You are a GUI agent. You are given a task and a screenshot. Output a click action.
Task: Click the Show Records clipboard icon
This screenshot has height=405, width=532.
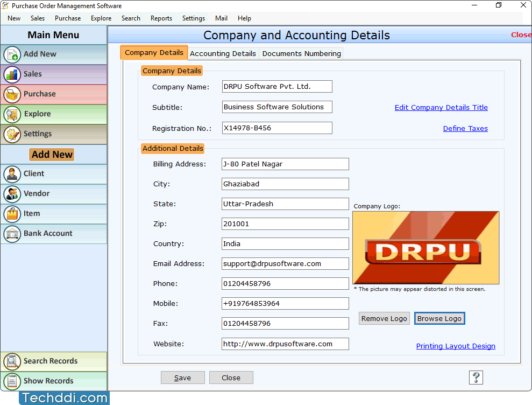coord(12,381)
